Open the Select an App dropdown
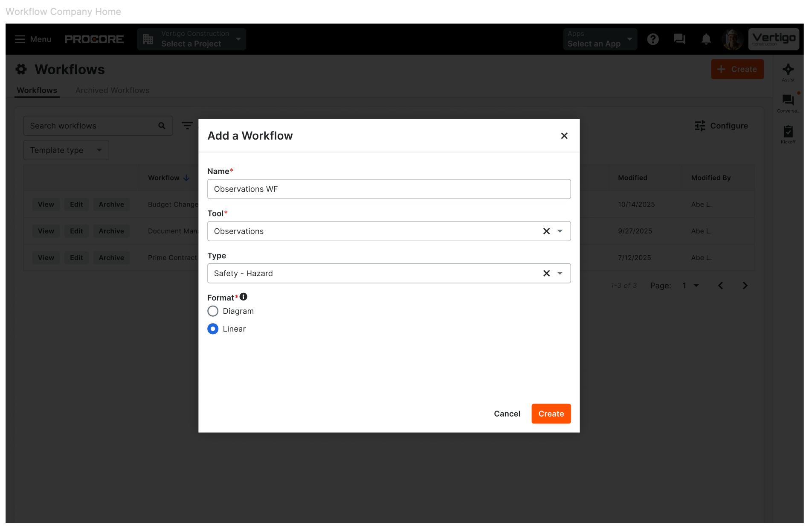812x531 pixels. point(600,39)
